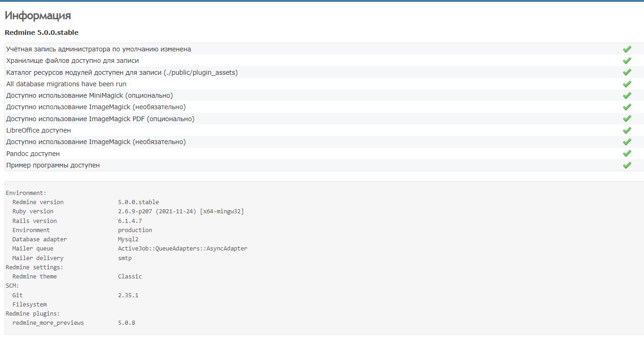Click the Database adapter label
This screenshot has width=644, height=339.
pos(39,239)
